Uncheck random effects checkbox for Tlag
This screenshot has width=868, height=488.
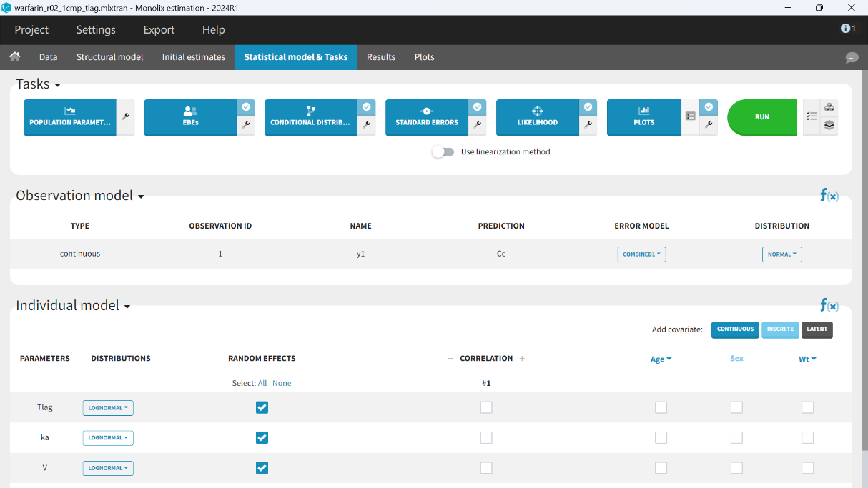tap(262, 407)
